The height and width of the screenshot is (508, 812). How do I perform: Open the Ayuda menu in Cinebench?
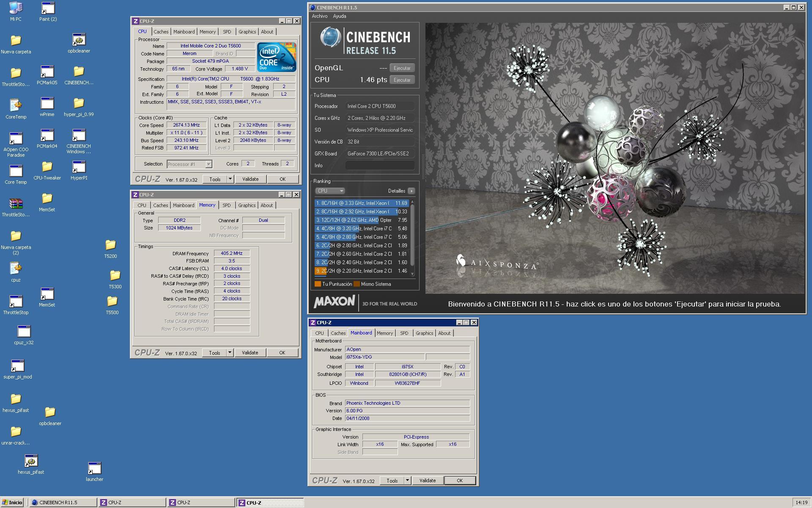[x=340, y=16]
